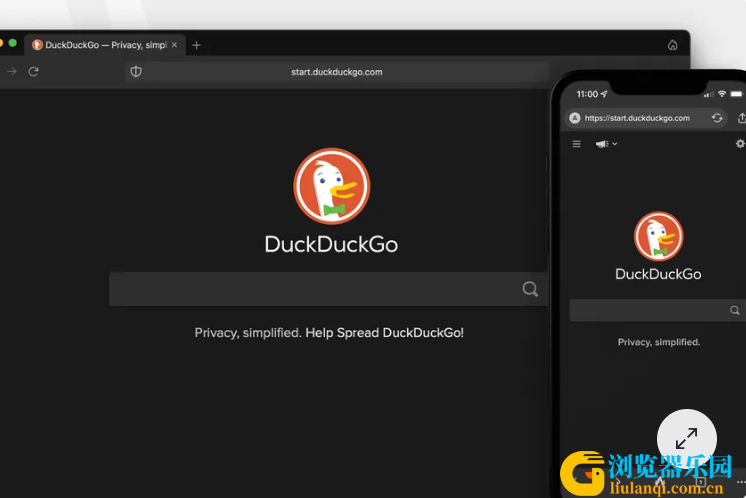Open the Help Spread DuckDuckGo! link

tap(384, 332)
